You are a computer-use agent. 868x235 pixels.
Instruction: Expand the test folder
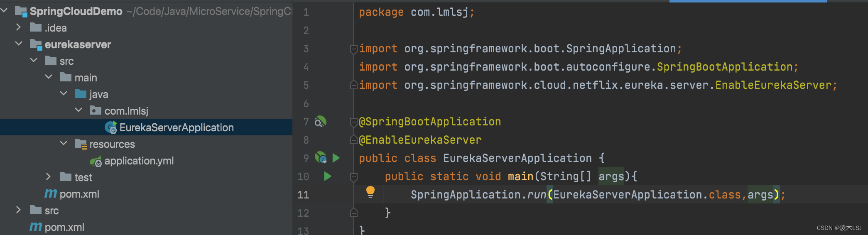[x=48, y=176]
